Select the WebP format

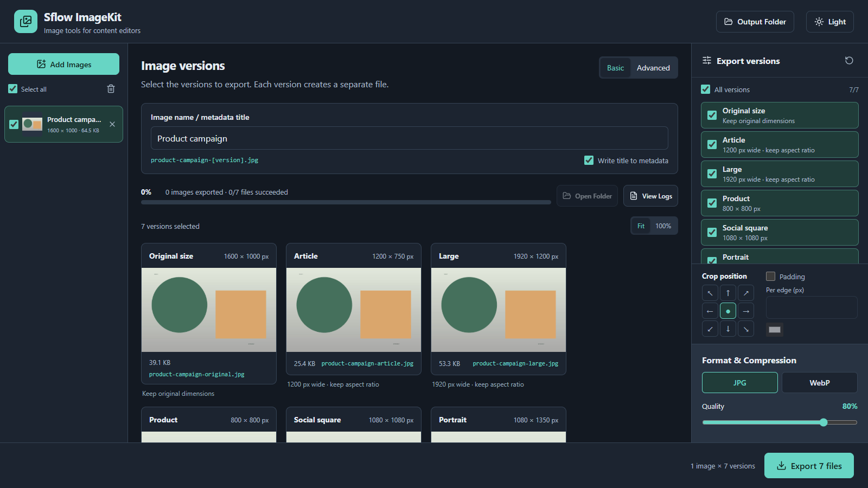(x=819, y=383)
